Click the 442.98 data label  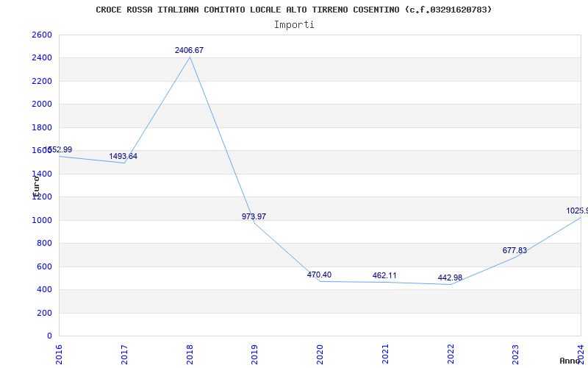[x=450, y=278]
